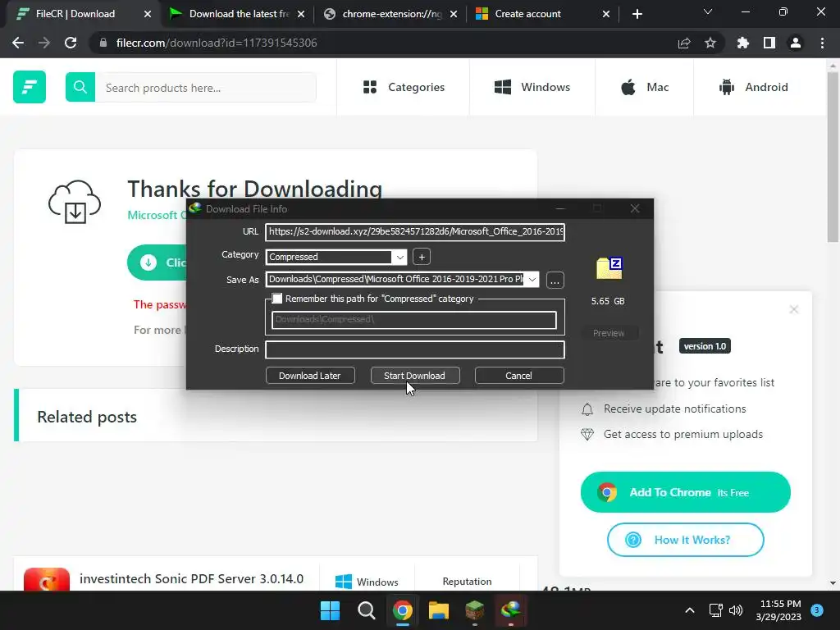The height and width of the screenshot is (630, 840).
Task: Click the share page icon in address bar
Action: 684,43
